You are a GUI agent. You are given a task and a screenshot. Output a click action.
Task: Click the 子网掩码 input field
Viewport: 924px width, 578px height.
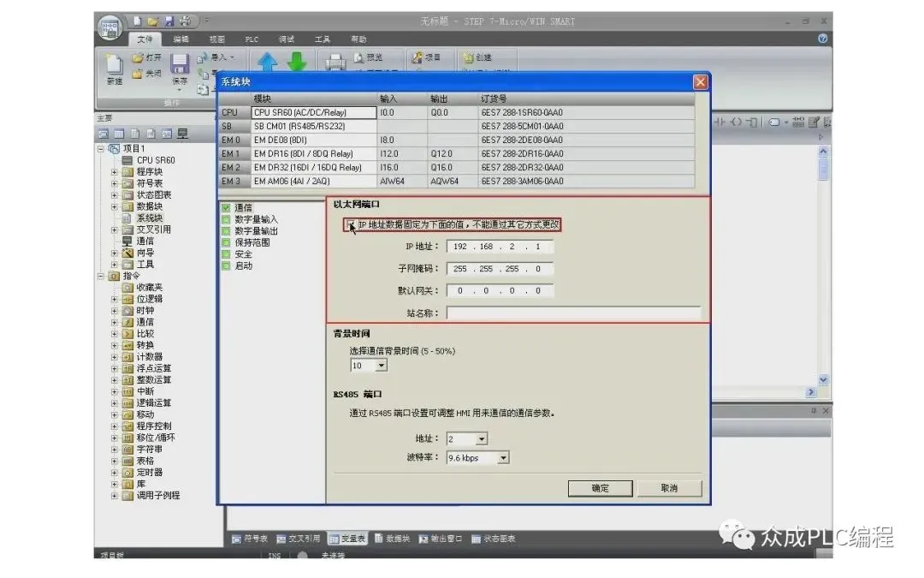(x=500, y=269)
